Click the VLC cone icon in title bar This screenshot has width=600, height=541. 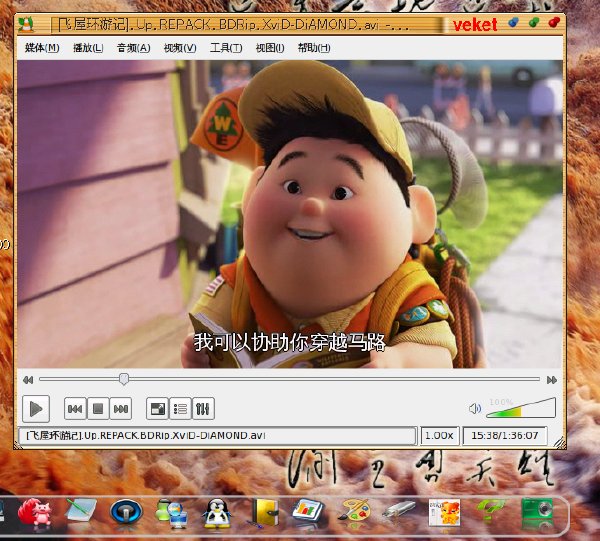click(x=26, y=24)
